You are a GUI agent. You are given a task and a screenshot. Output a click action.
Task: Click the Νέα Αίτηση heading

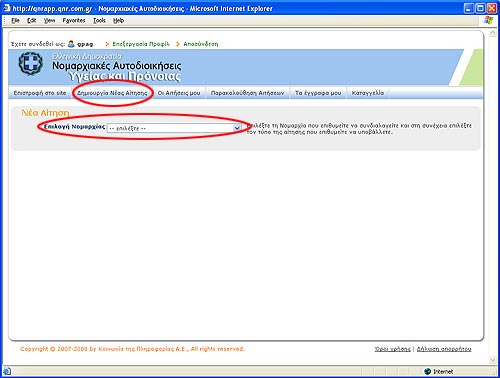[x=45, y=113]
